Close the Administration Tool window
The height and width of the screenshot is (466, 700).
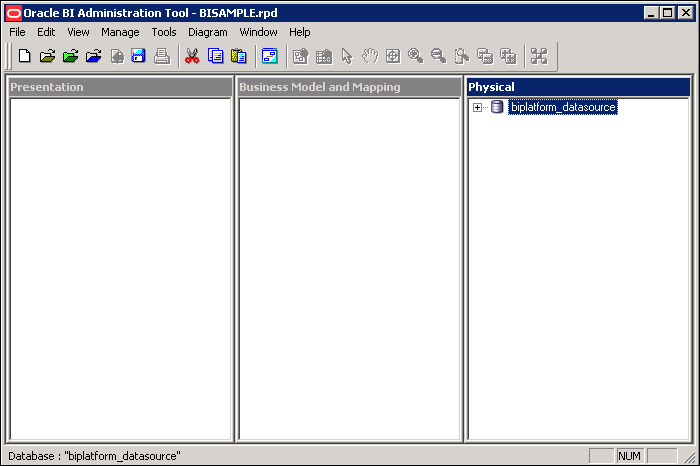pos(686,13)
